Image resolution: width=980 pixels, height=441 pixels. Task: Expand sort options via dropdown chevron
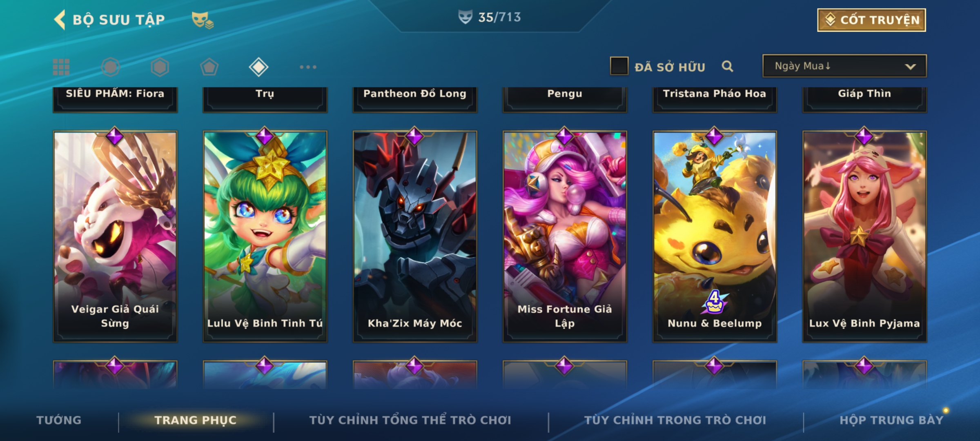click(910, 67)
